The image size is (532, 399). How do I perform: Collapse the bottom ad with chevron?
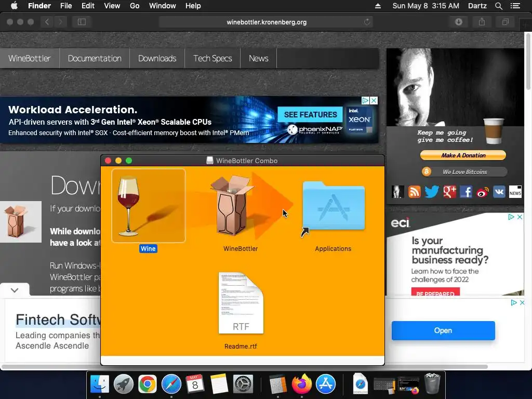[x=15, y=290]
